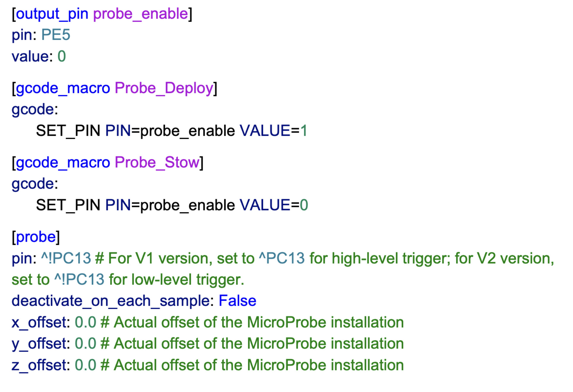Click the gcode: line under Probe_Deploy
The width and height of the screenshot is (573, 392).
point(35,109)
